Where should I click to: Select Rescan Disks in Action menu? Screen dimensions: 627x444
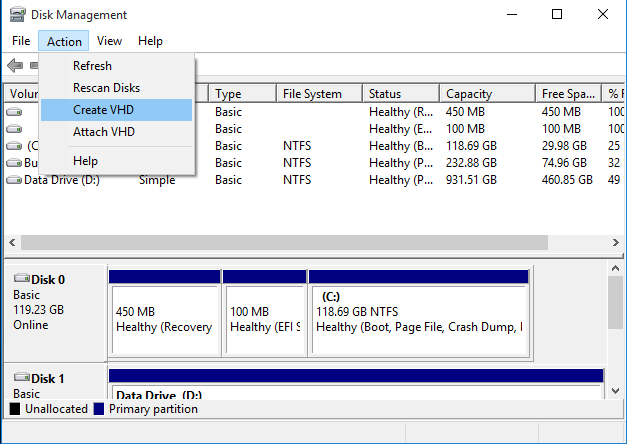116,88
